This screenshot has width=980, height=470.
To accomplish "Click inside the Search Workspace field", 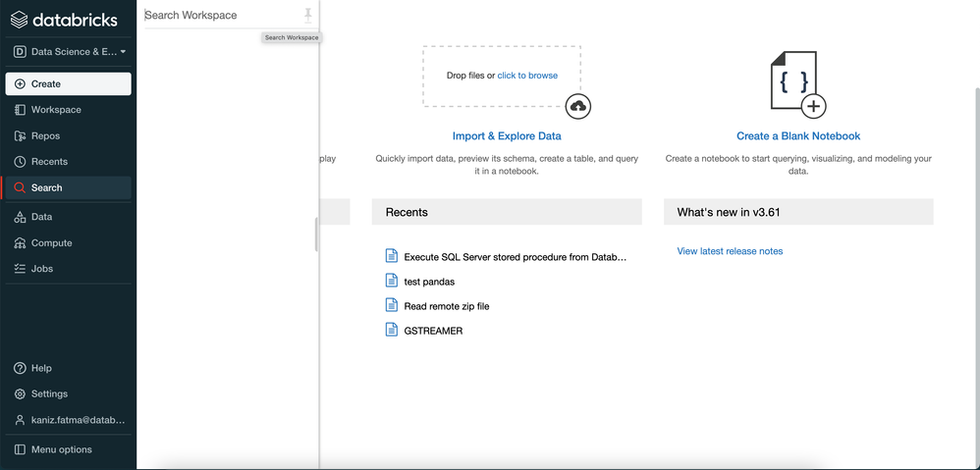I will coord(221,16).
